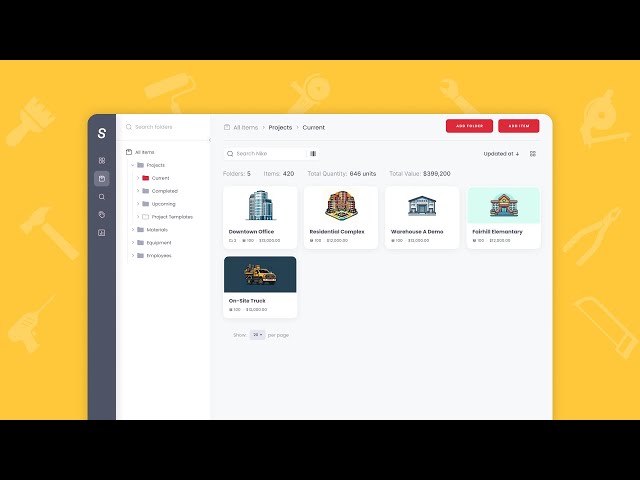Open the dashboard grid icon in sidebar
This screenshot has width=640, height=480.
tap(102, 160)
